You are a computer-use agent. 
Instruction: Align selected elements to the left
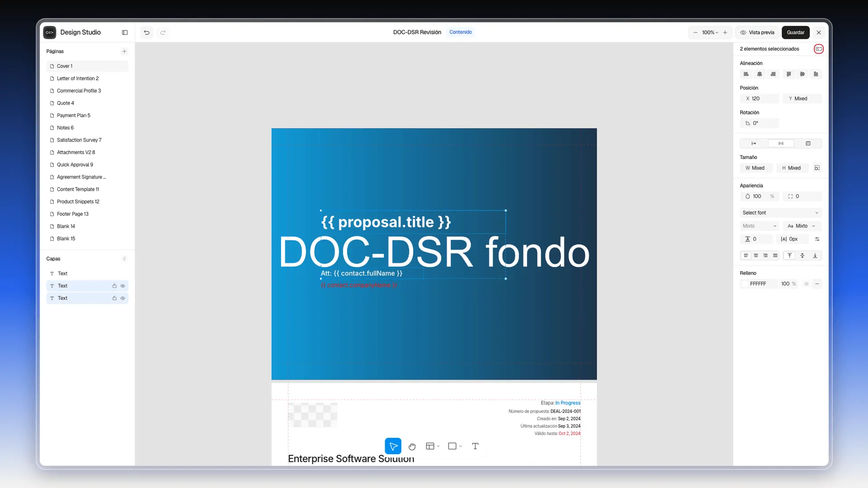tap(746, 74)
